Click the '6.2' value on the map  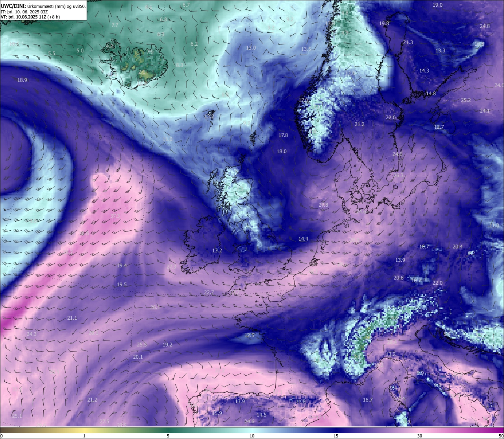[194, 44]
